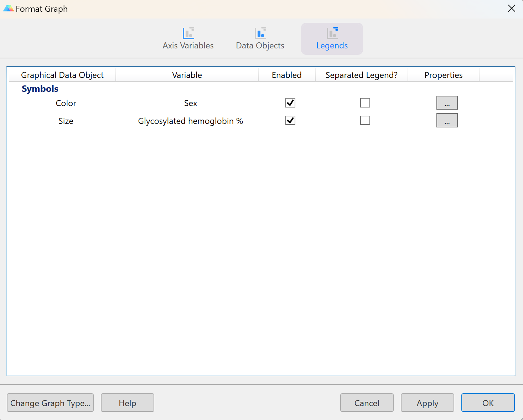523x420 pixels.
Task: Disable the Glycosylated hemoglobin % size legend
Action: coord(290,120)
